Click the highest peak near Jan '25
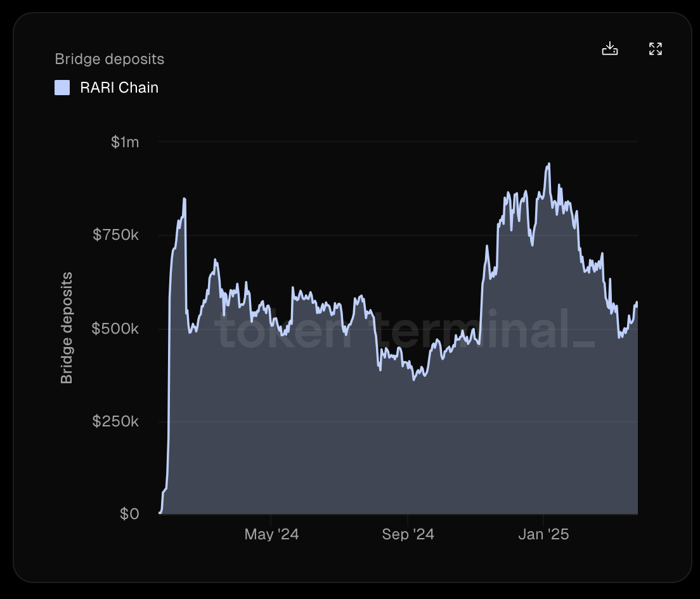The image size is (700, 599). pyautogui.click(x=548, y=164)
